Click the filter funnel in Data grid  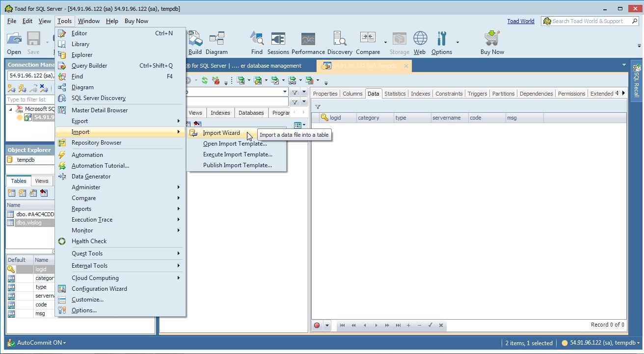coord(318,107)
